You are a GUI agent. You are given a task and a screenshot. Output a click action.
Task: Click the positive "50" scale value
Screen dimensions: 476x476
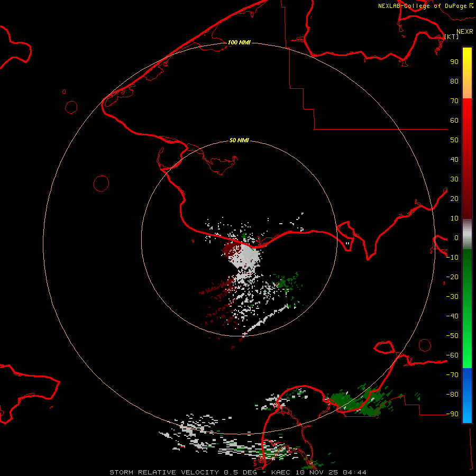click(x=454, y=140)
